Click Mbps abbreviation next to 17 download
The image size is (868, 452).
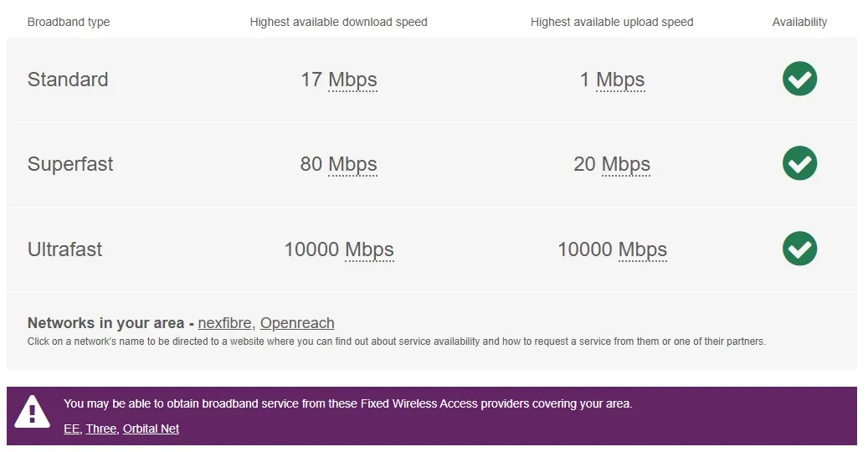pyautogui.click(x=352, y=80)
